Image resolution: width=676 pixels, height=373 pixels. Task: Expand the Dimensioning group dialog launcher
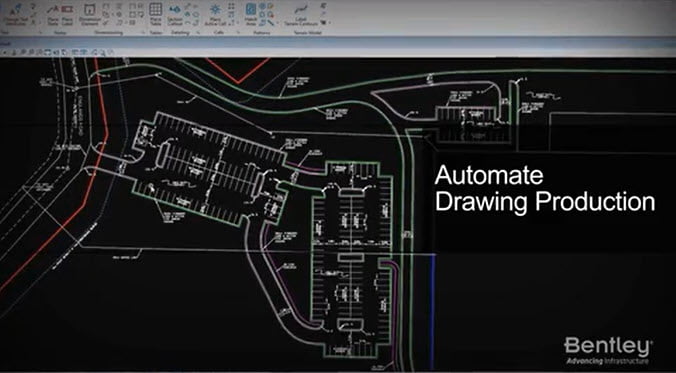143,33
